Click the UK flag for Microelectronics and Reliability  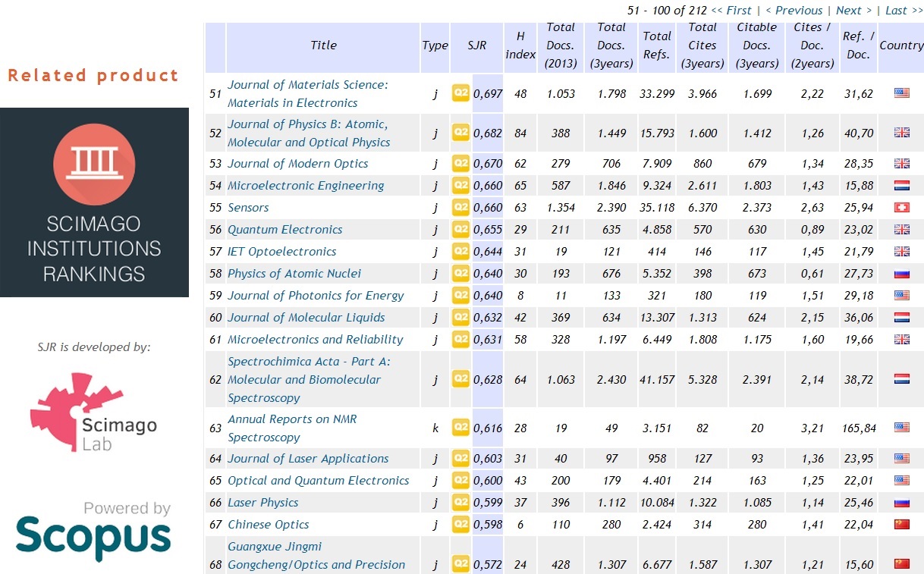[901, 339]
